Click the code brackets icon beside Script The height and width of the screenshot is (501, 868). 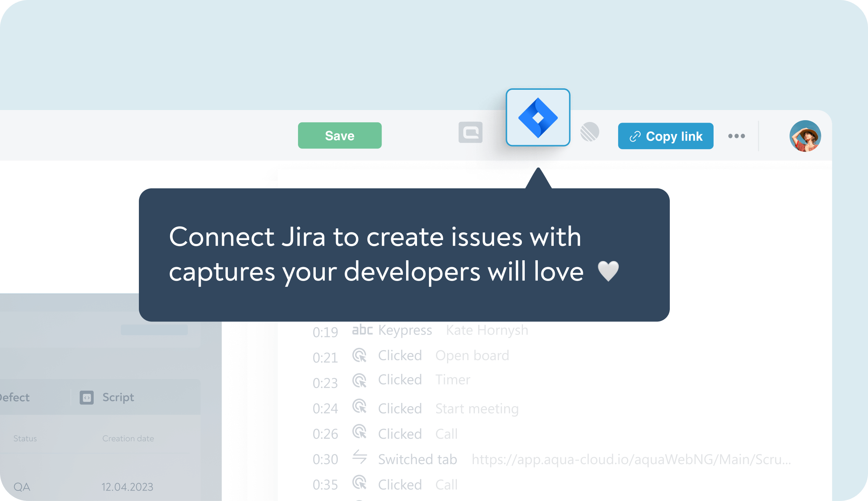click(87, 397)
